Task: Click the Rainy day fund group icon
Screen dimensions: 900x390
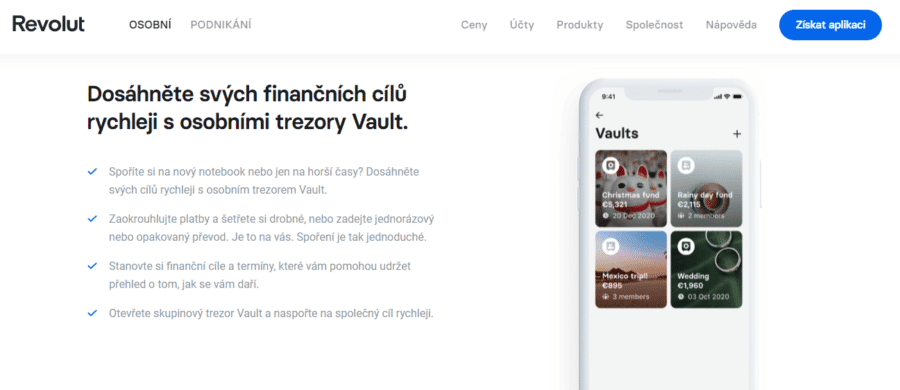Action: [685, 166]
